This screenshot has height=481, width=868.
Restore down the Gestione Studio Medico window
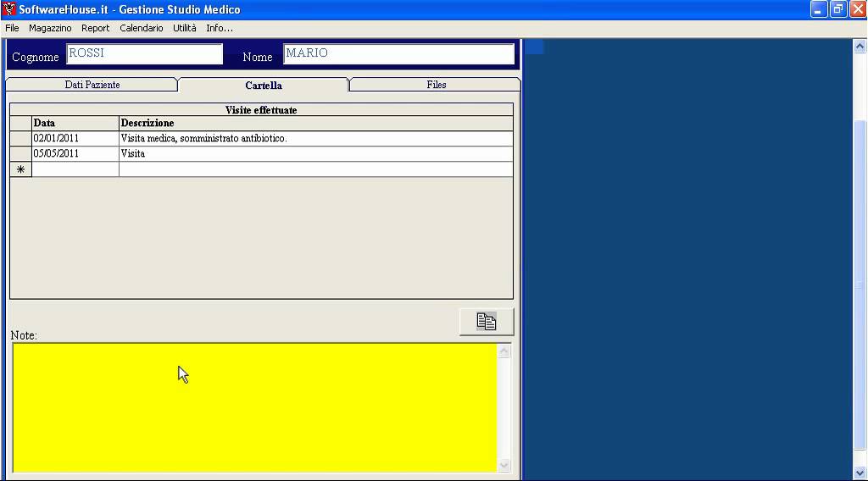click(838, 9)
